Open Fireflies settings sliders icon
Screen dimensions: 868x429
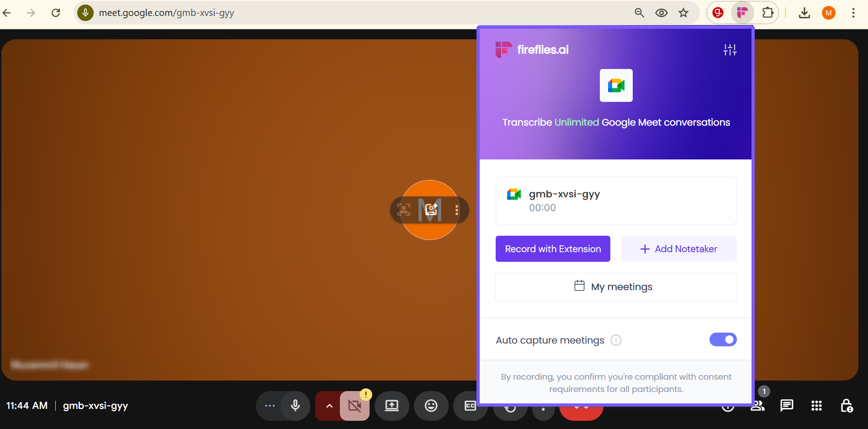(730, 50)
